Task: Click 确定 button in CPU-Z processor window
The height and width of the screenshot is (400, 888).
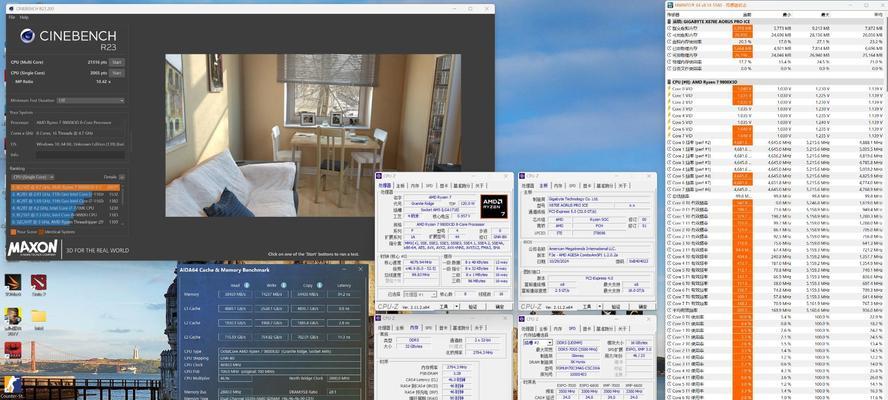Action: 500,307
